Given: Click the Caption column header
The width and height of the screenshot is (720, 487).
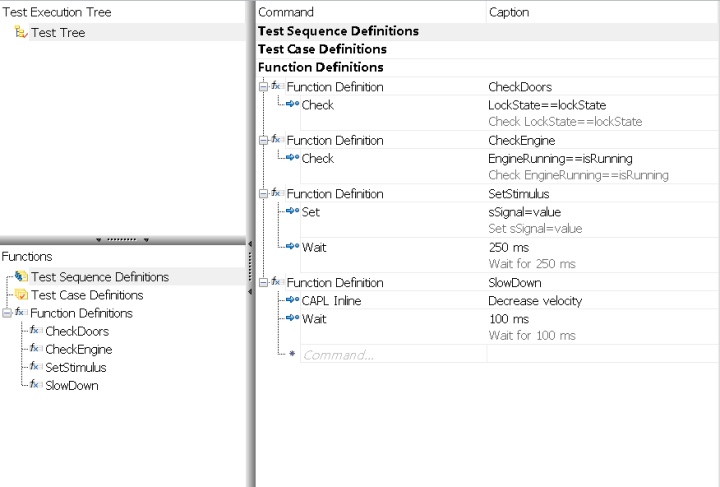Looking at the screenshot, I should (602, 12).
